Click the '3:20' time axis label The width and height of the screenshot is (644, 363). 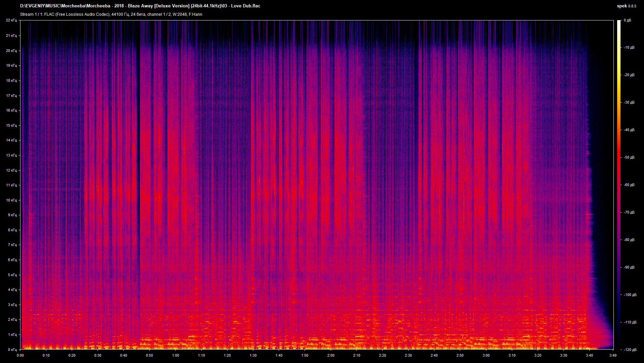click(538, 355)
